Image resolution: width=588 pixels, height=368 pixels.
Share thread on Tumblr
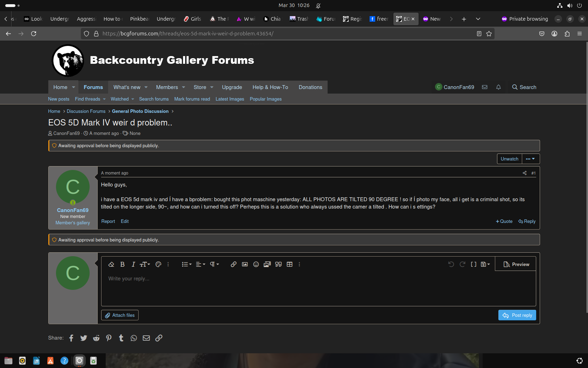[121, 338]
